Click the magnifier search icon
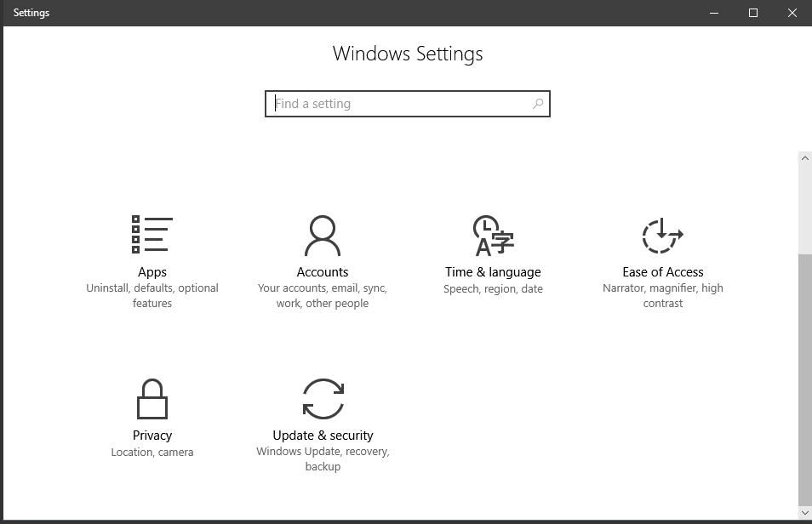The image size is (812, 524). pos(538,104)
